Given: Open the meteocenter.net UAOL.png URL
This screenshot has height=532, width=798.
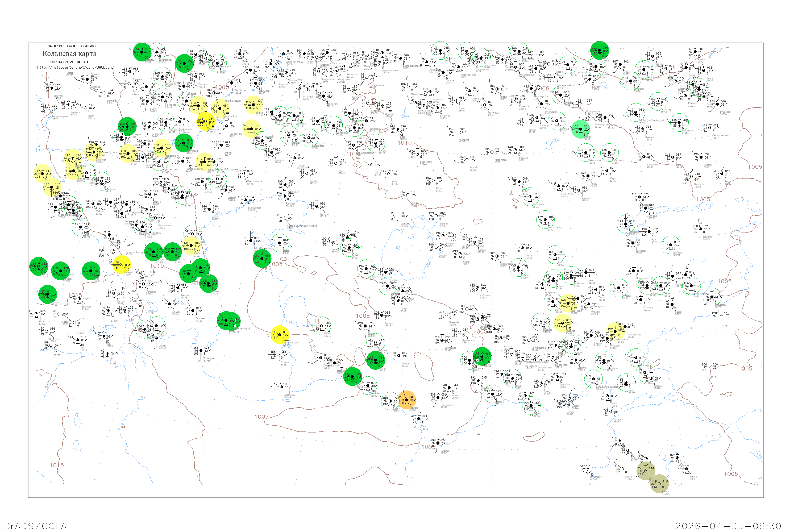Looking at the screenshot, I should coord(75,68).
